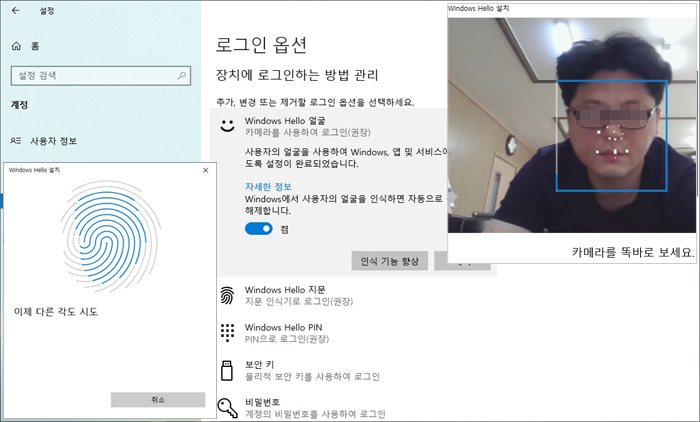Image resolution: width=700 pixels, height=422 pixels.
Task: Click the camera preview in face setup
Action: pyautogui.click(x=572, y=125)
